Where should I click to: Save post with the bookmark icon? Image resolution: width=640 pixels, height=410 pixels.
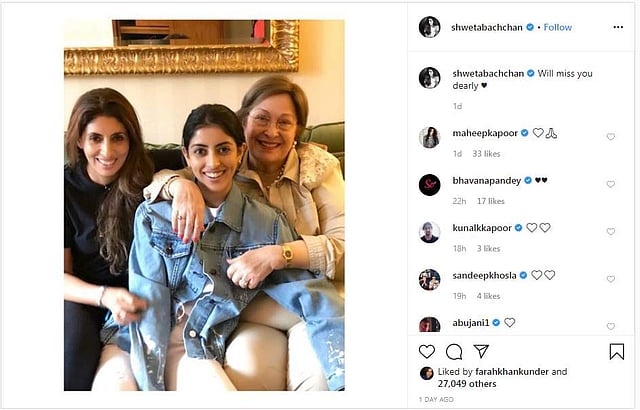click(616, 351)
